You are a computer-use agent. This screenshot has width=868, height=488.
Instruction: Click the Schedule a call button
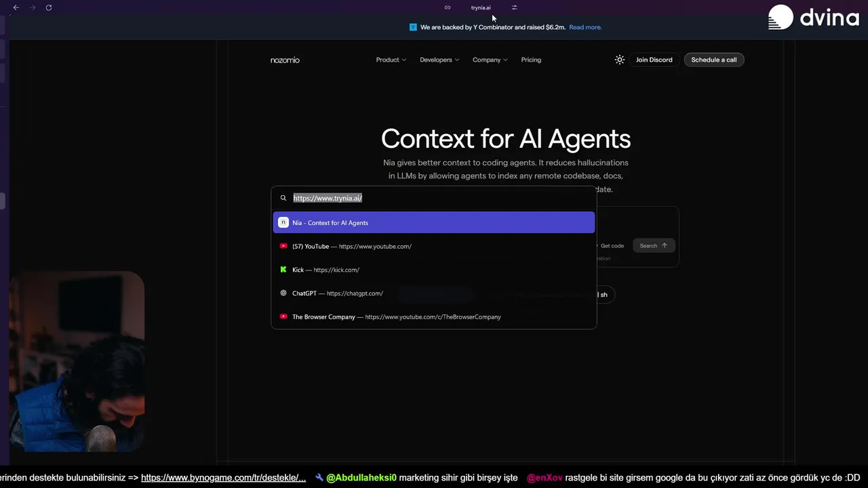click(x=714, y=60)
